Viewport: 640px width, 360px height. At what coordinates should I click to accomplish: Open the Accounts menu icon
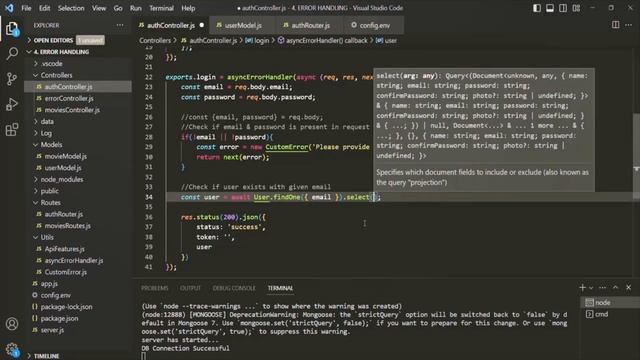12,324
